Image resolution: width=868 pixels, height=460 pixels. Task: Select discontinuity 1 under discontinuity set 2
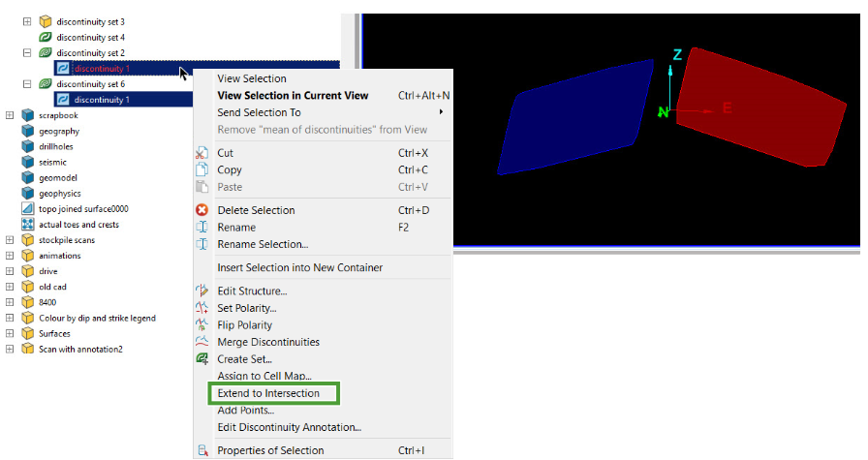coord(102,68)
